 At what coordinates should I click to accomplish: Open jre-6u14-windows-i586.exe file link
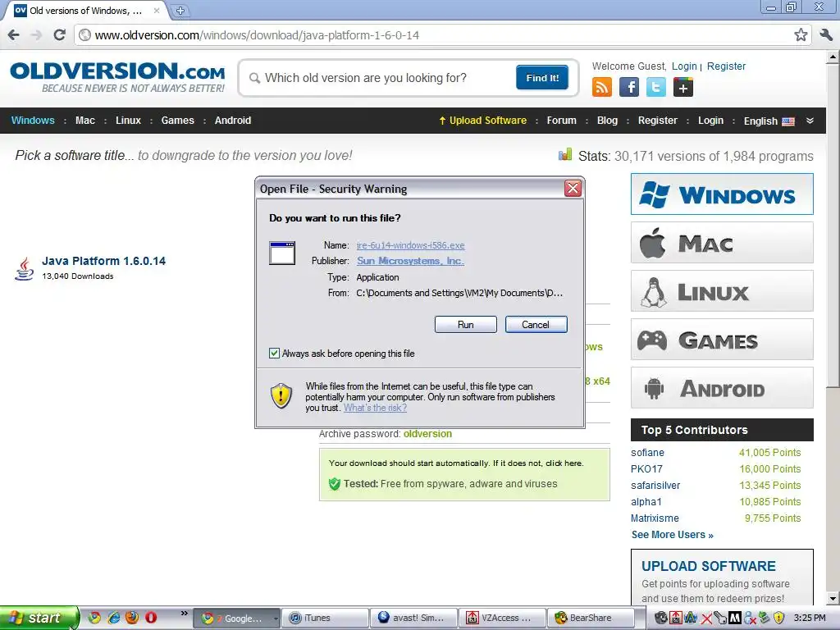click(x=410, y=244)
